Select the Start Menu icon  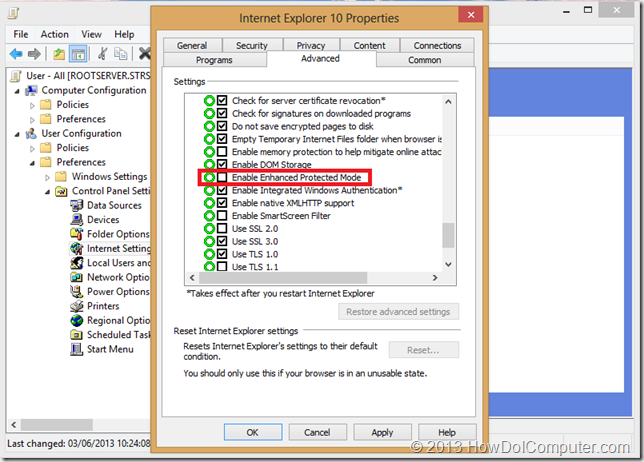pos(77,349)
